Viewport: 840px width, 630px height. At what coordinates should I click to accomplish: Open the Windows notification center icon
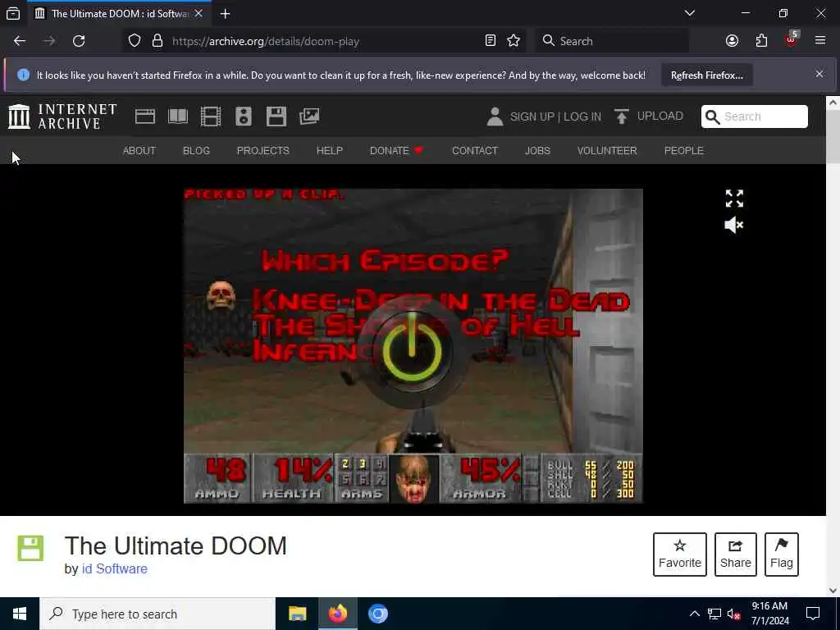coord(813,614)
